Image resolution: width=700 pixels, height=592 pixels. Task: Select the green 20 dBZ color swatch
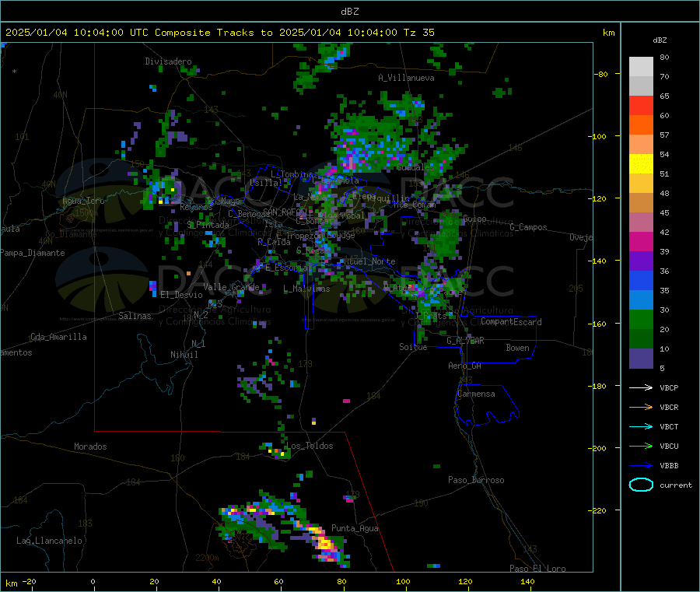[641, 319]
